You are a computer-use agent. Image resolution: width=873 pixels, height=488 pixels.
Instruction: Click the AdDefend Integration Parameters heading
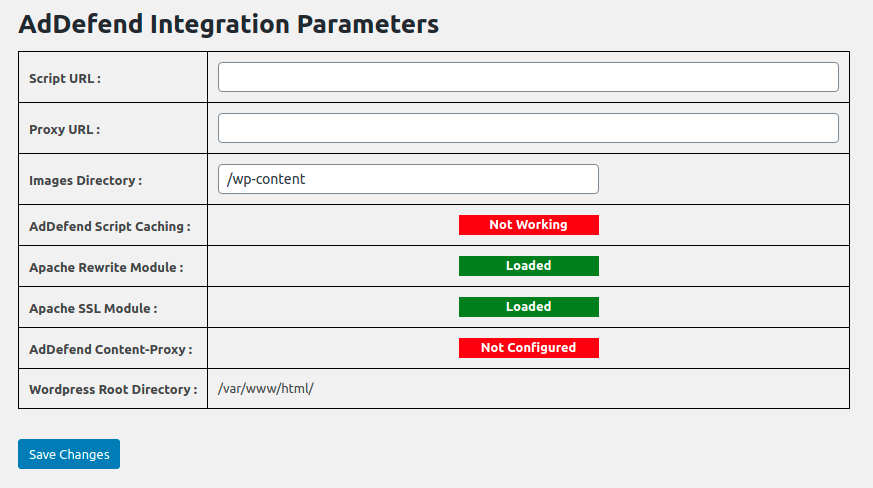pos(228,25)
